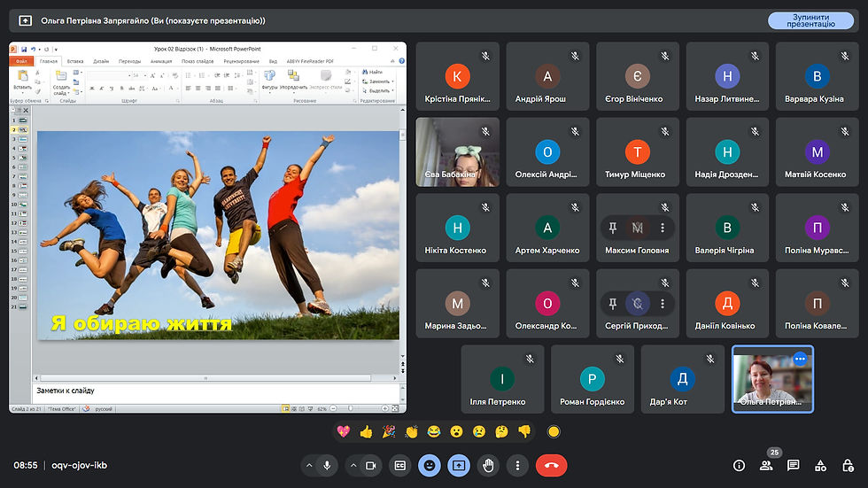Expand video settings arrow beside camera

coord(353,466)
